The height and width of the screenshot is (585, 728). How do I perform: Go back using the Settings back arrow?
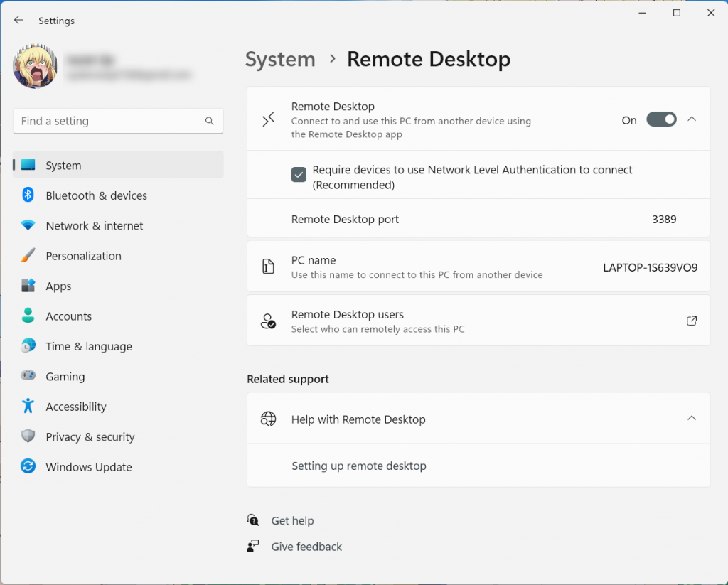click(18, 20)
